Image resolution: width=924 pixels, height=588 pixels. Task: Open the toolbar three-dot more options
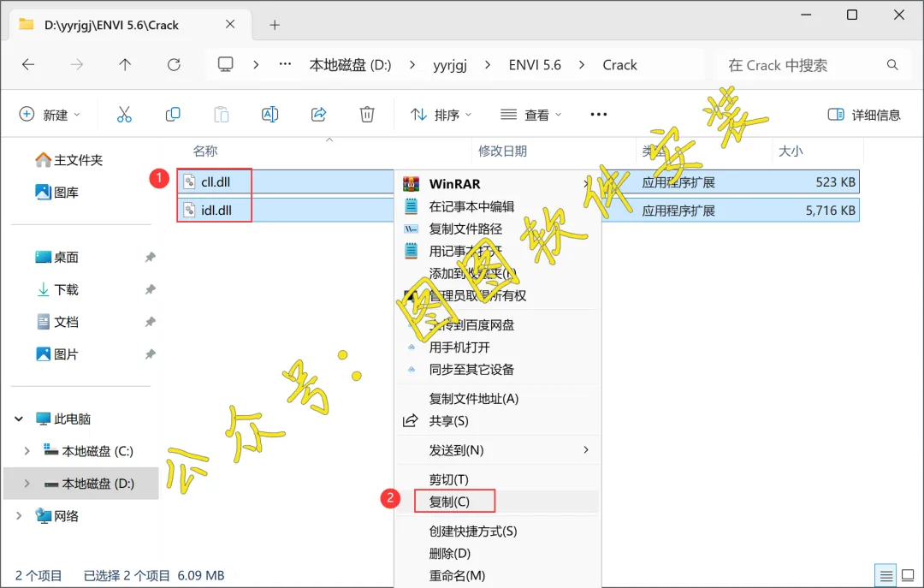[599, 115]
